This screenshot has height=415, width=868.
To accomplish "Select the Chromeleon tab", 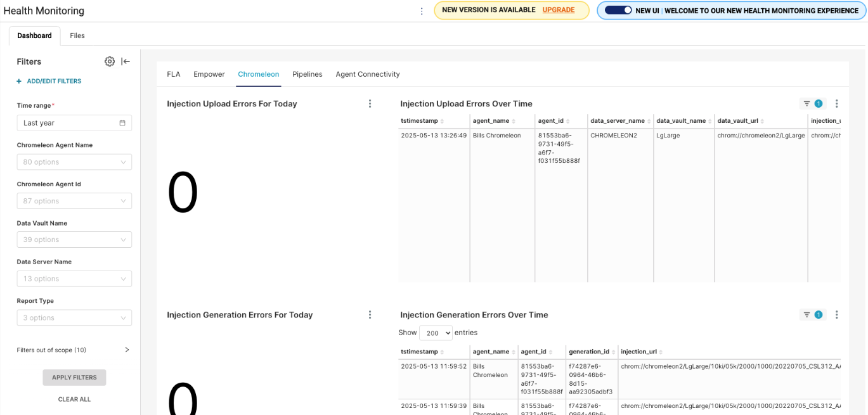I will click(x=259, y=74).
